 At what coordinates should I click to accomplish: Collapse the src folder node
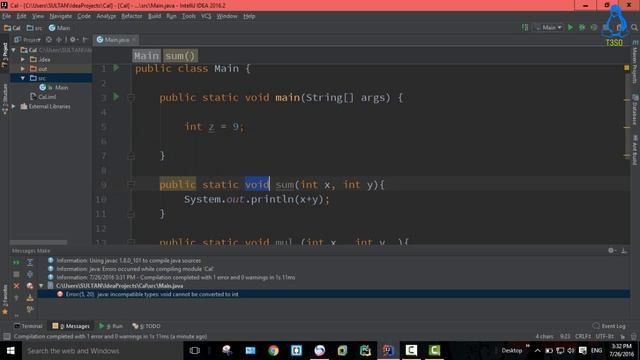click(x=23, y=78)
